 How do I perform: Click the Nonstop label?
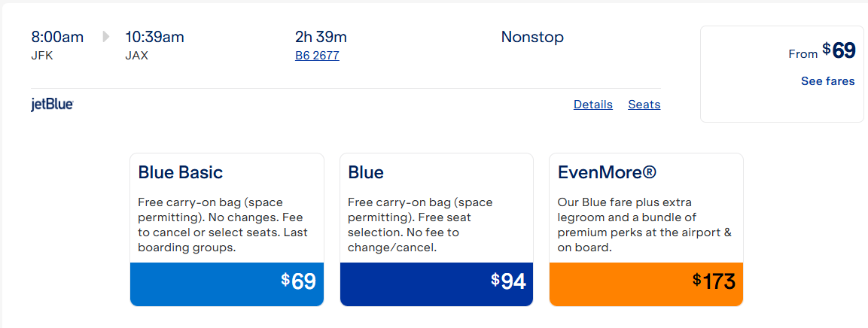[532, 37]
